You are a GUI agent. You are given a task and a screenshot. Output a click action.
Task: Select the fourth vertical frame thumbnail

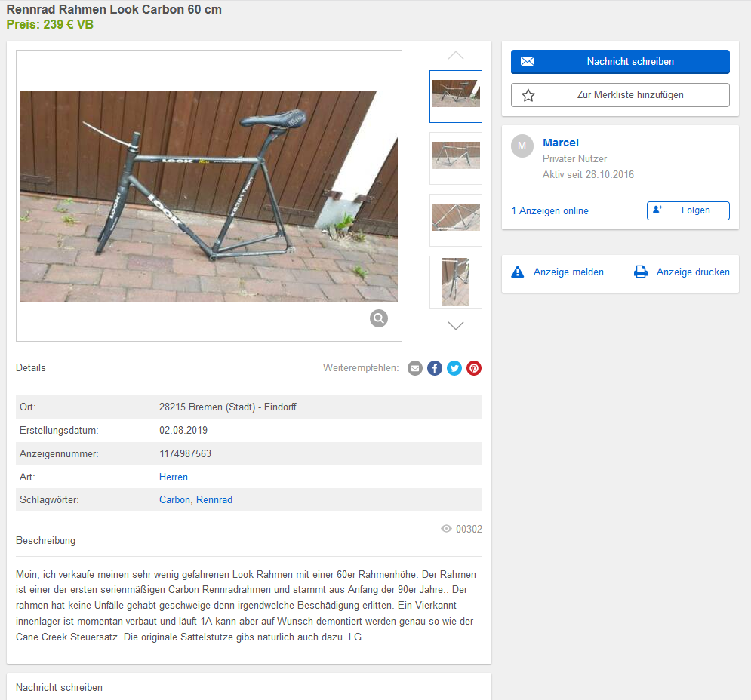[x=456, y=282]
